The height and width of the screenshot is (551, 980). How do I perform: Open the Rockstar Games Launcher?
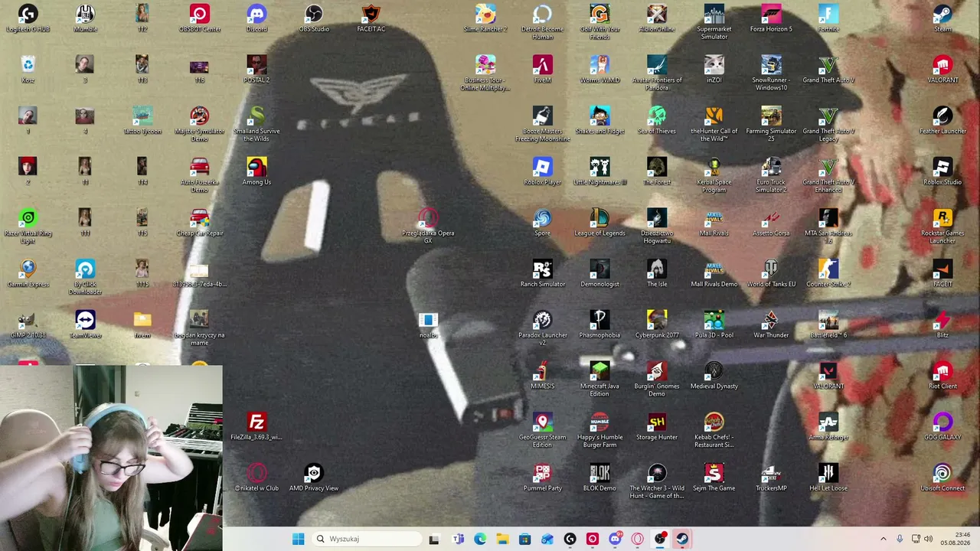pyautogui.click(x=942, y=226)
